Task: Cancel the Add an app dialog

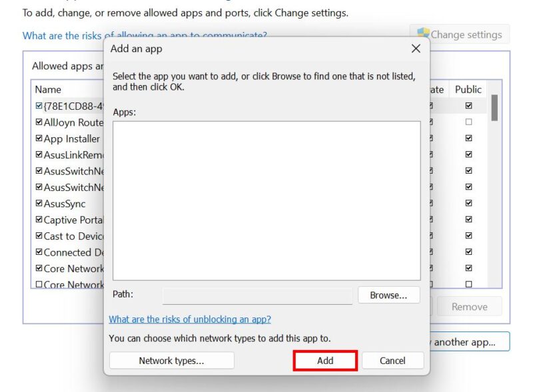Action: coord(392,360)
